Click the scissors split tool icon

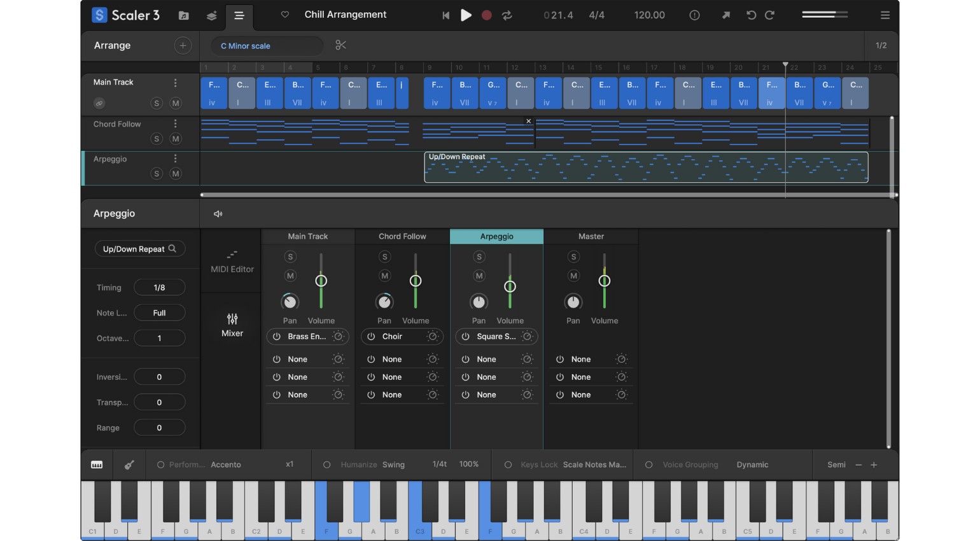tap(340, 45)
